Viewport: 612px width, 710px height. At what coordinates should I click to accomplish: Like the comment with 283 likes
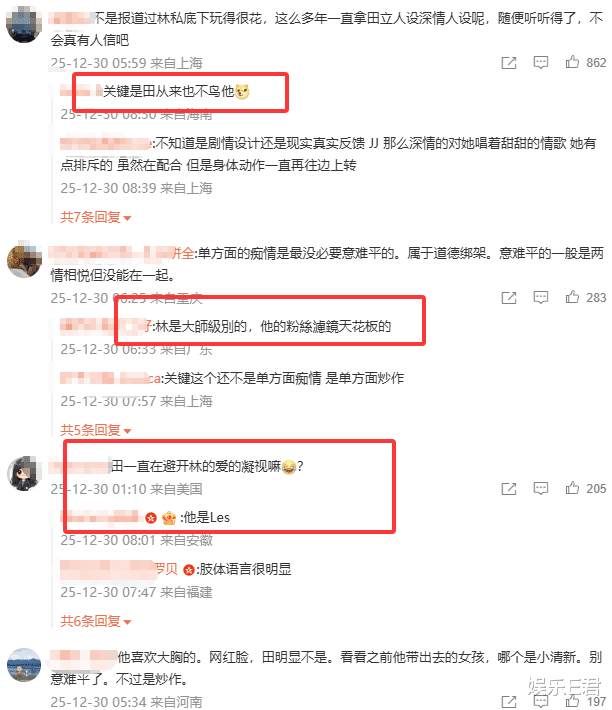[572, 297]
